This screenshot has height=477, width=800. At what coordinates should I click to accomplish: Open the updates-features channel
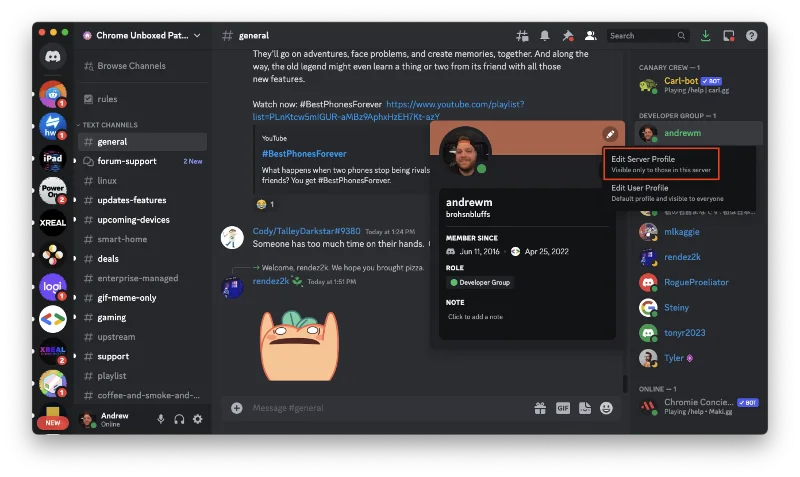coord(142,200)
